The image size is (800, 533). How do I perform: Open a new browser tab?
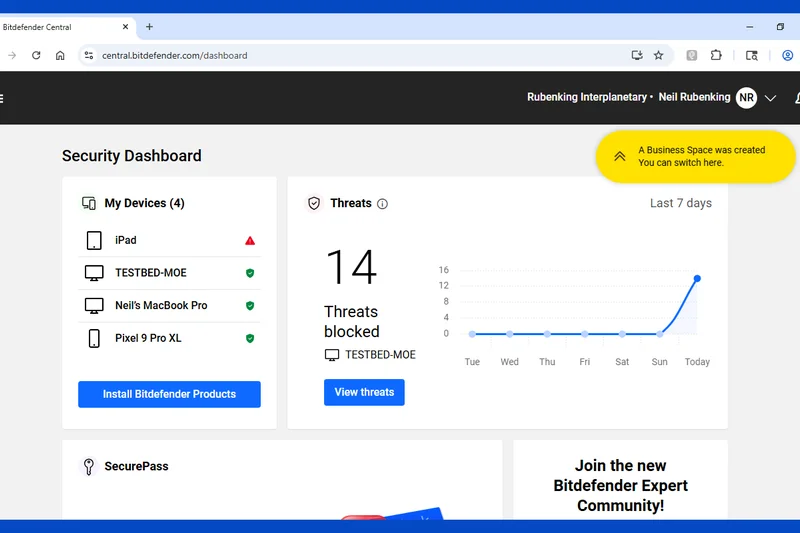tap(149, 27)
